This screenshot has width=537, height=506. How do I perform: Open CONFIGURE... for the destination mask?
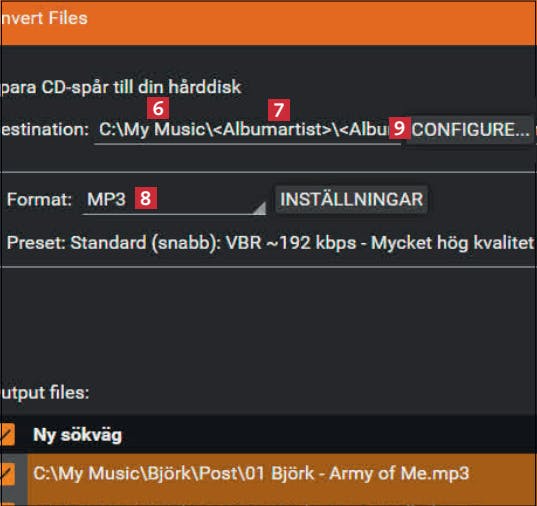[470, 129]
